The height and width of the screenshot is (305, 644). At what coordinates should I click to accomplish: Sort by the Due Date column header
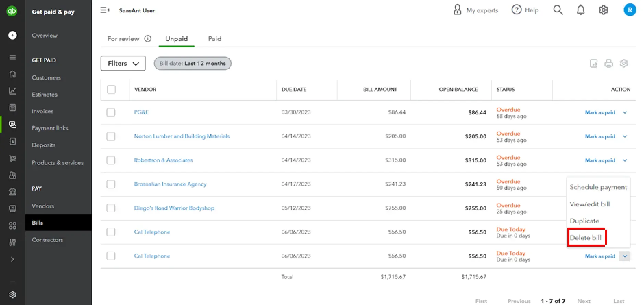pos(294,89)
